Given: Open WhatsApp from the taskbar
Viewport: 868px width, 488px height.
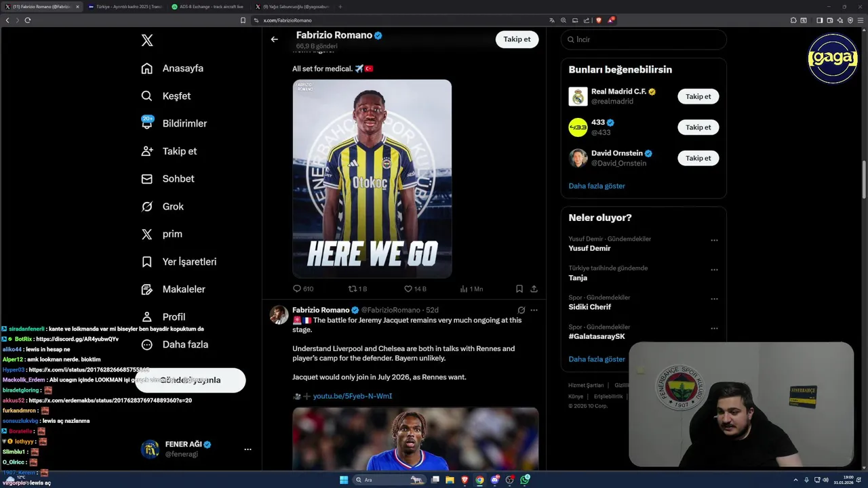Looking at the screenshot, I should tap(525, 480).
